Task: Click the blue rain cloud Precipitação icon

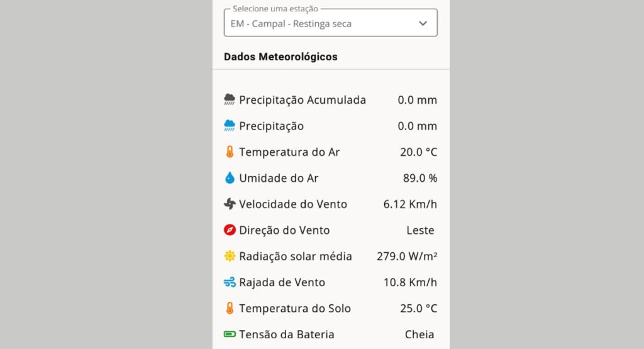Action: (230, 126)
